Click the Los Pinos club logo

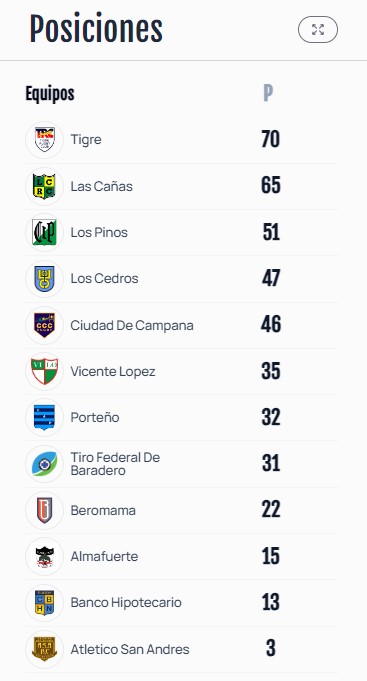coord(44,232)
